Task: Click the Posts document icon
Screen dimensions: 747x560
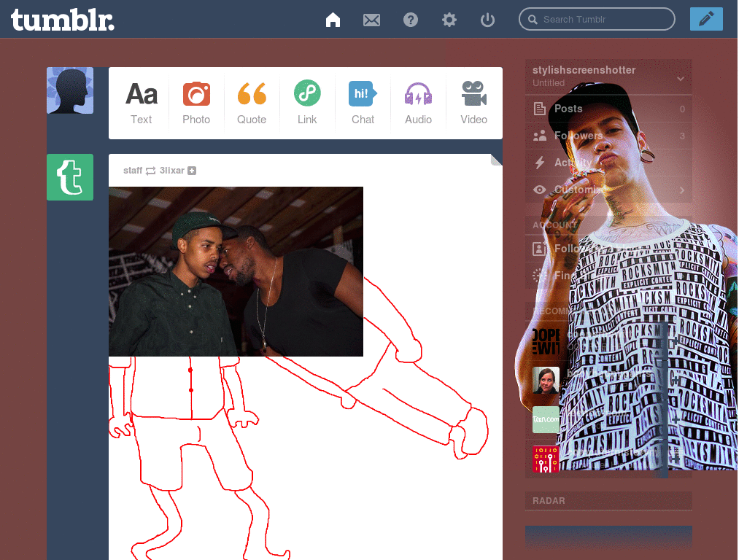Action: 539,109
